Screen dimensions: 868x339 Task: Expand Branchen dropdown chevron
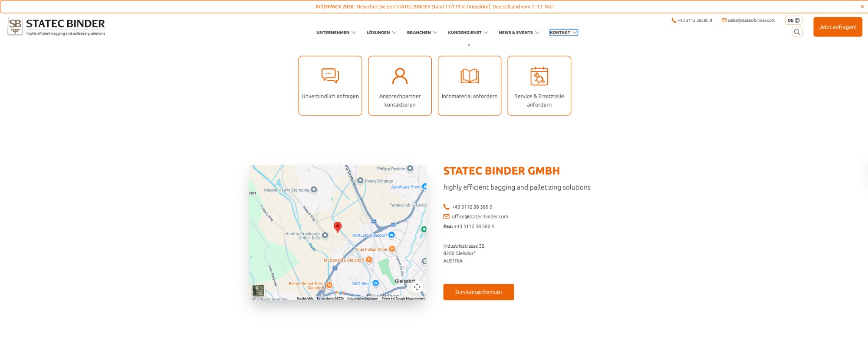coord(435,33)
